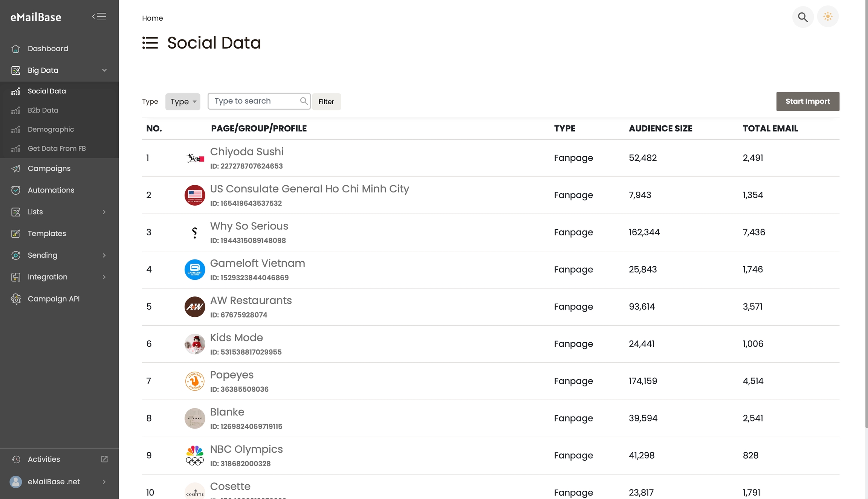This screenshot has width=868, height=499.
Task: Click the Campaign API gear icon
Action: (16, 299)
